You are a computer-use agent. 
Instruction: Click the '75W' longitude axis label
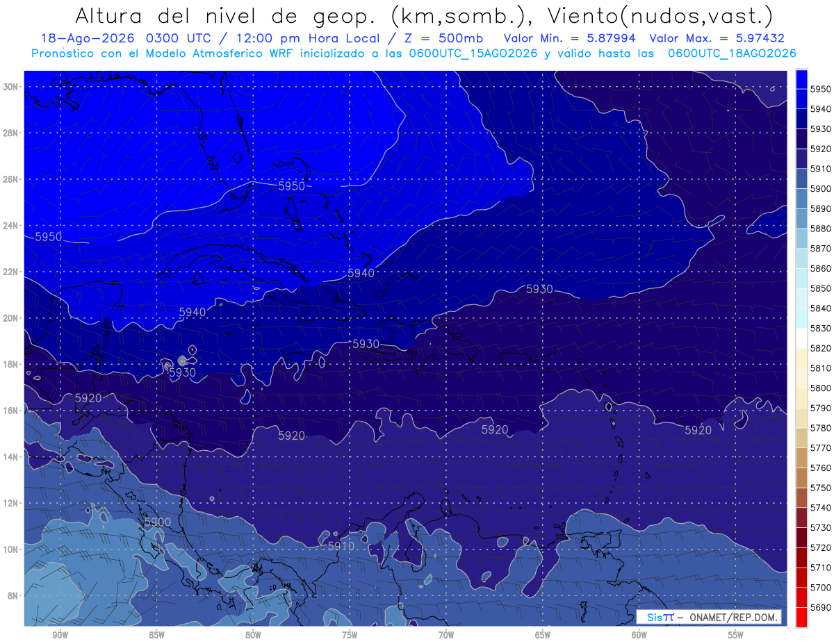click(x=350, y=636)
